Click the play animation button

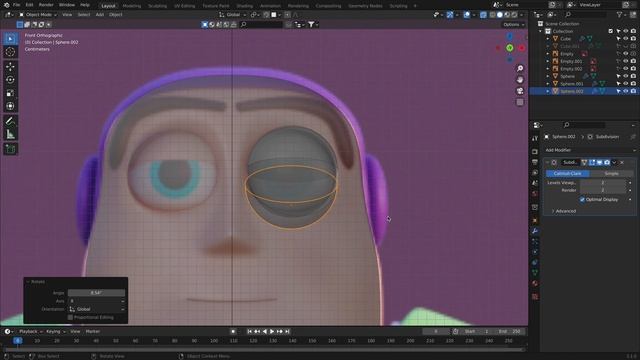272,331
